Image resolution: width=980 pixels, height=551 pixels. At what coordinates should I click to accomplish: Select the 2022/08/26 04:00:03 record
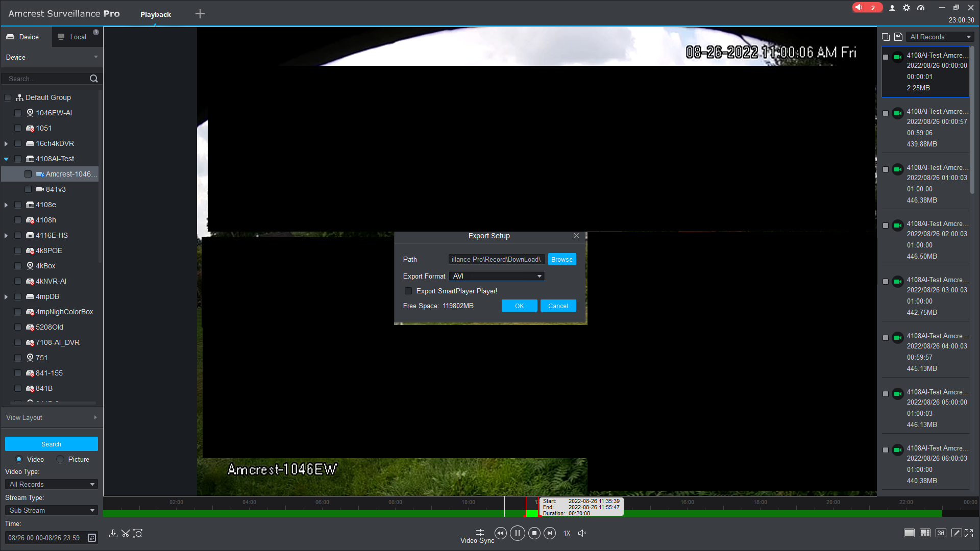(x=925, y=352)
